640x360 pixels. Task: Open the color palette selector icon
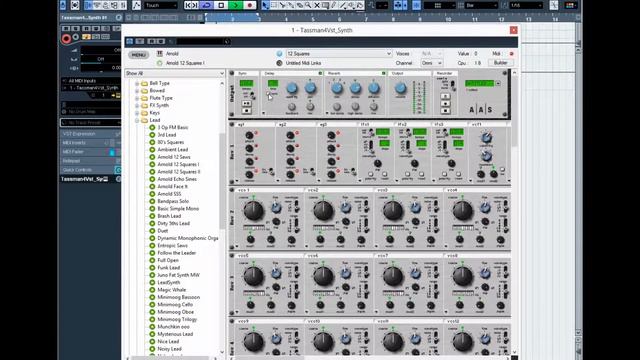click(x=570, y=5)
